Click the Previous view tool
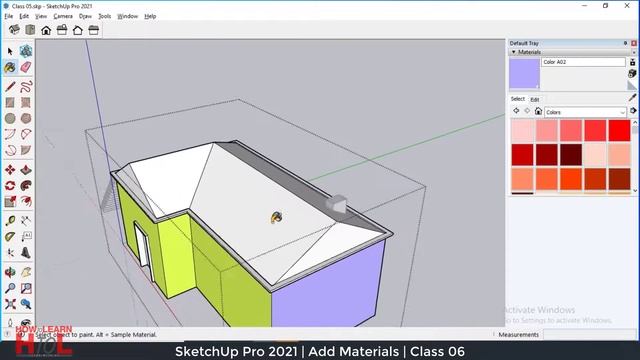The height and width of the screenshot is (360, 640). 26,304
